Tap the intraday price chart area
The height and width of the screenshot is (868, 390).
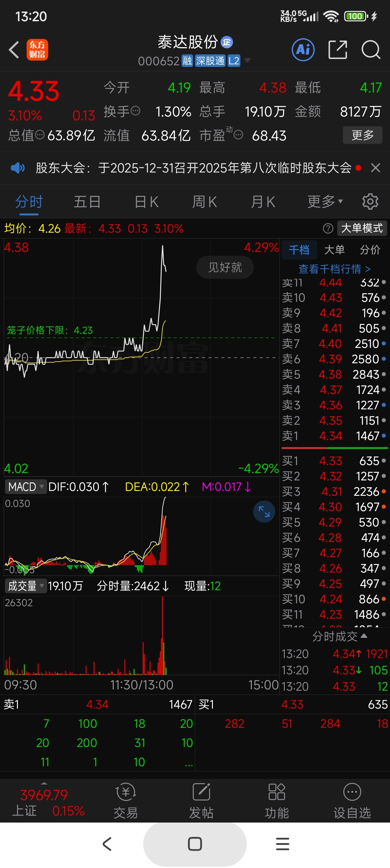[x=141, y=357]
